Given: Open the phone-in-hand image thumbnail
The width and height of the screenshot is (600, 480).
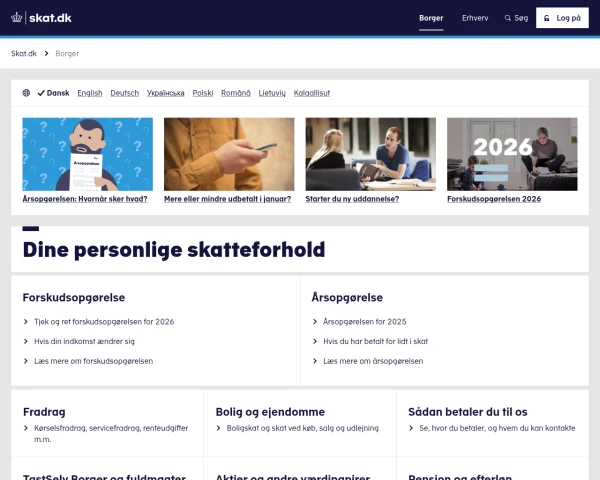Looking at the screenshot, I should tap(229, 154).
